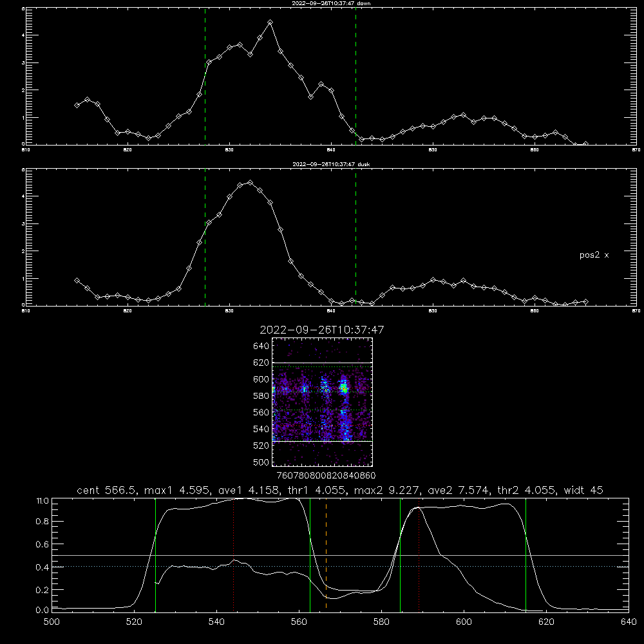Click the 0.2 tick label on bottom plot
644x644 pixels.
coord(42,590)
